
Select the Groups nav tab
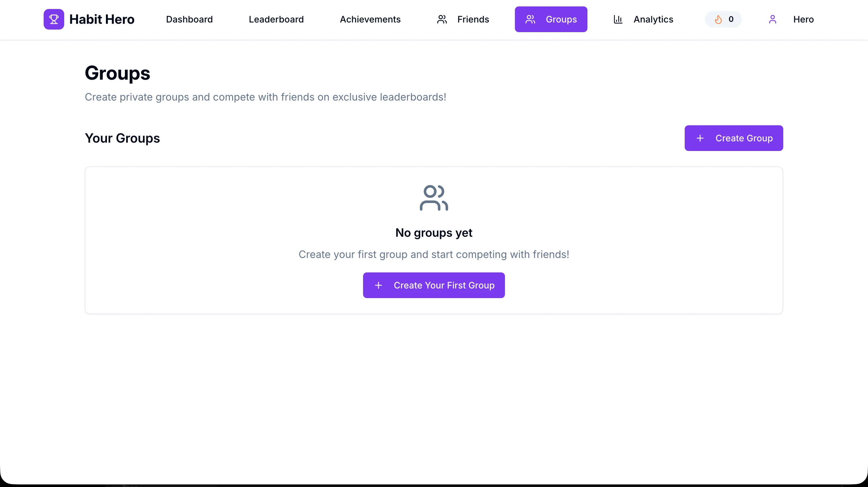[x=561, y=19]
